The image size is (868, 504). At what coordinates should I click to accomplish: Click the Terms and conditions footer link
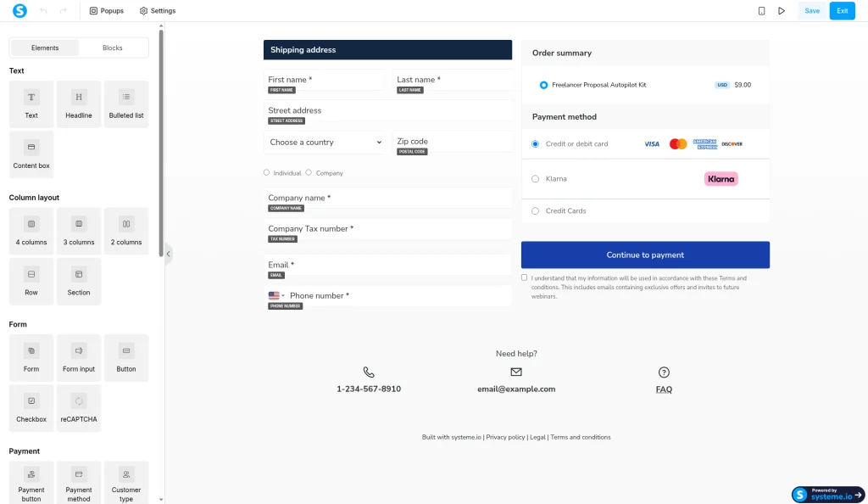pyautogui.click(x=580, y=437)
